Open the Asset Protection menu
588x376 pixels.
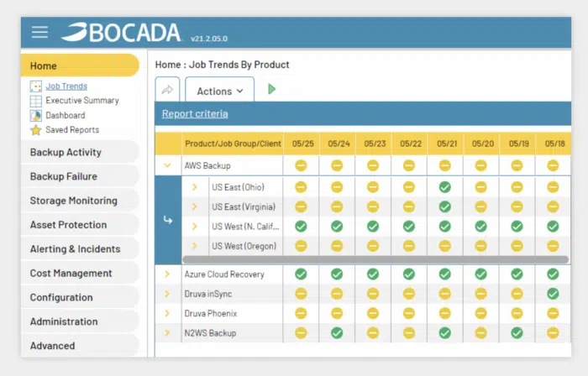(x=81, y=225)
